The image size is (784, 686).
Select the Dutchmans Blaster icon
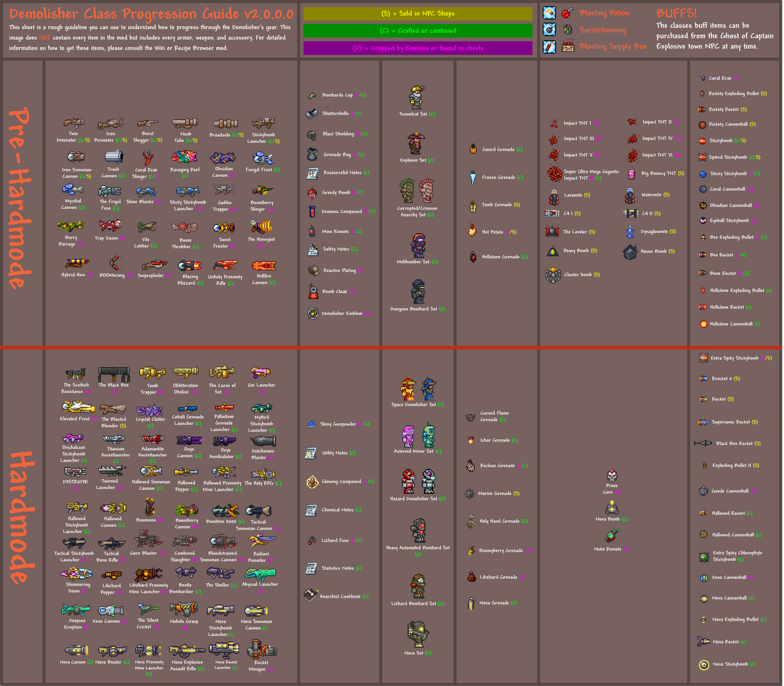[263, 441]
